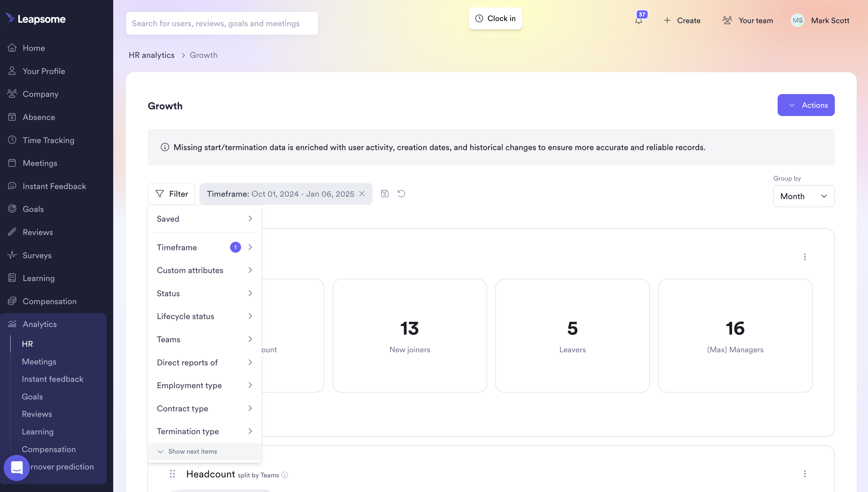This screenshot has height=492, width=868.
Task: Show next items in filter list
Action: click(204, 452)
